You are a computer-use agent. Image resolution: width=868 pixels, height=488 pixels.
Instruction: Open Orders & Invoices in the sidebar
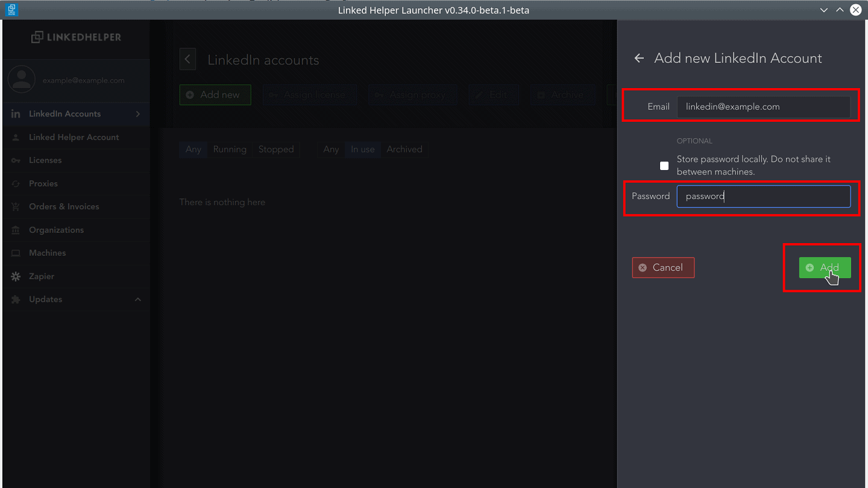pos(76,207)
